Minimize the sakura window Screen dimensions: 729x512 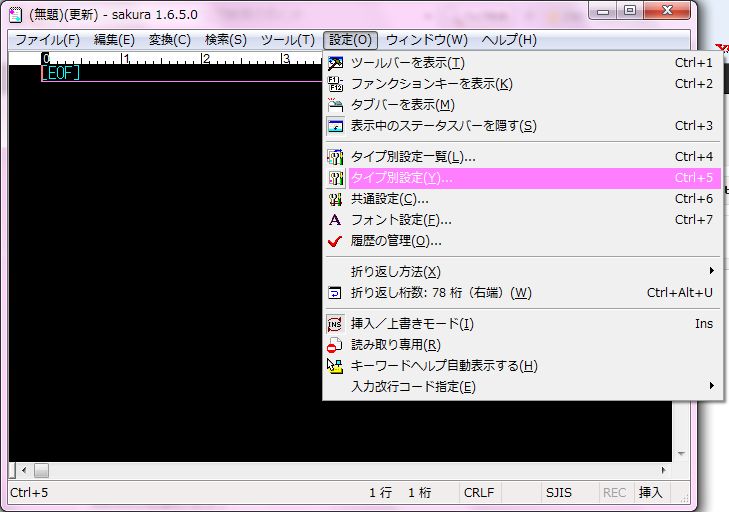point(603,12)
